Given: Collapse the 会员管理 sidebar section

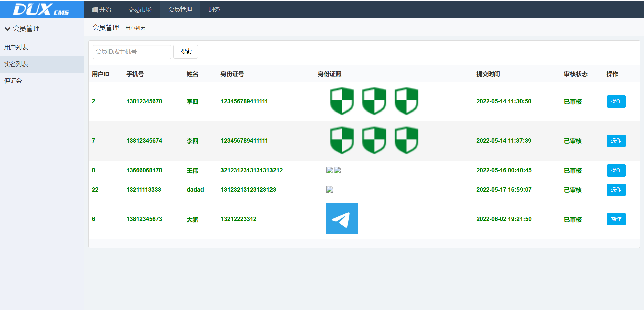Looking at the screenshot, I should tap(22, 29).
